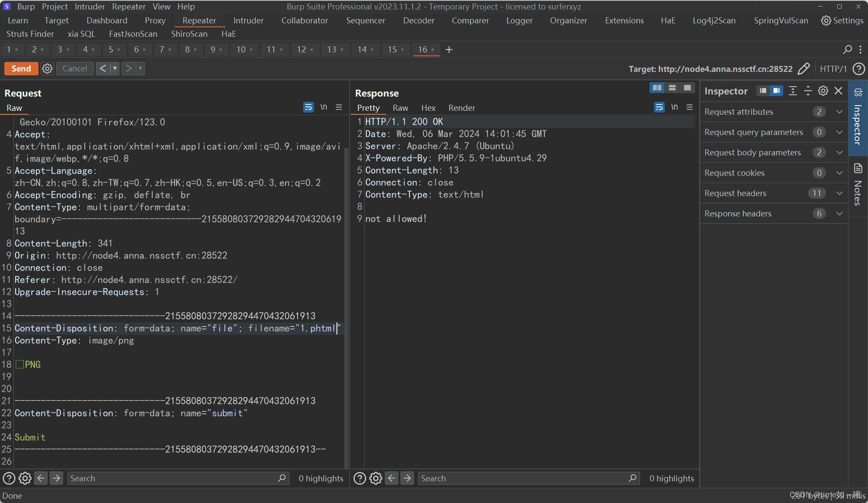Open the Collaborator tool tab
868x503 pixels.
[304, 20]
